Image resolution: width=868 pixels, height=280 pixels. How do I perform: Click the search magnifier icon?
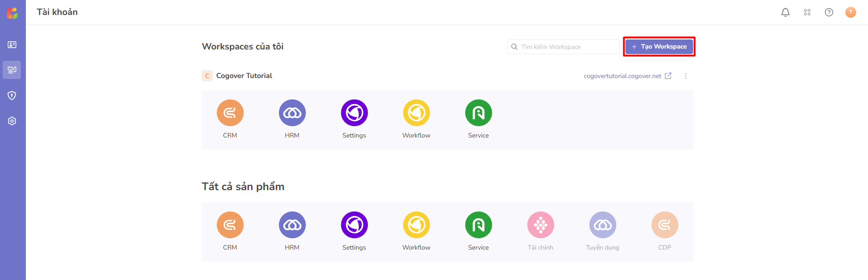pyautogui.click(x=514, y=47)
